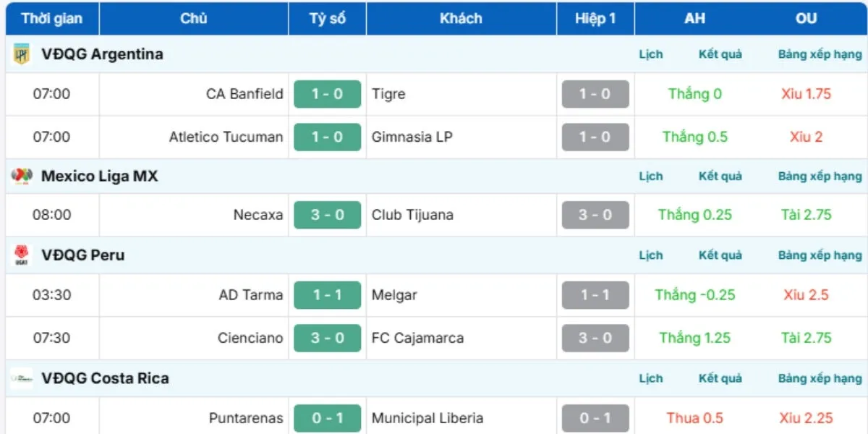Click the 1 - 1 score for AD Tarma match
This screenshot has width=868, height=434.
(x=327, y=295)
